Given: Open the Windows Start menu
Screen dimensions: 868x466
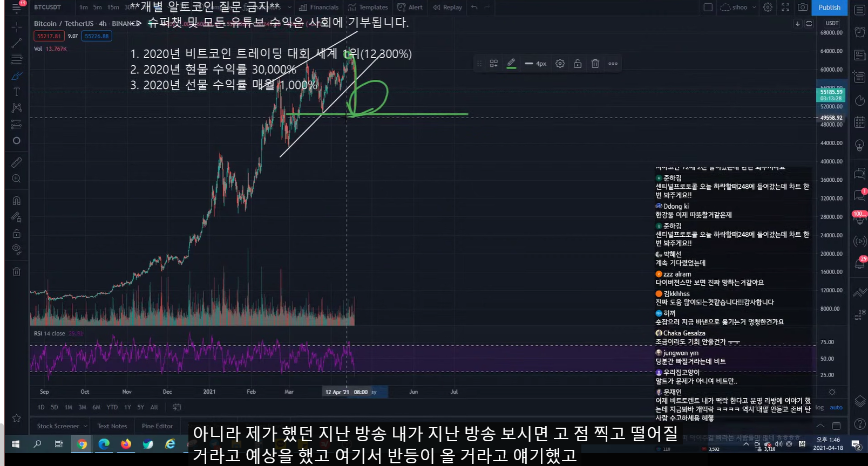Looking at the screenshot, I should [16, 444].
